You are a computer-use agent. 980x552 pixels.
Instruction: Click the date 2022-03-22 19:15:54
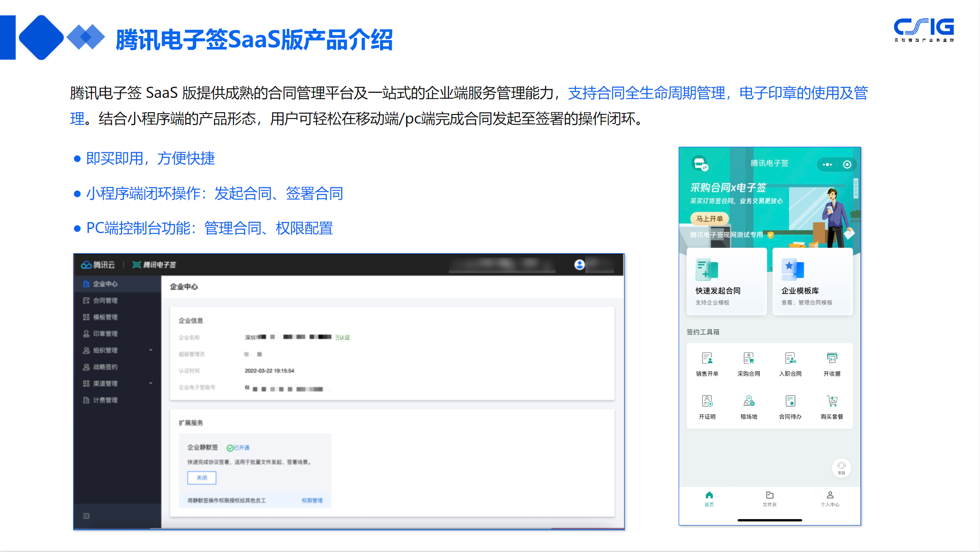pos(270,371)
